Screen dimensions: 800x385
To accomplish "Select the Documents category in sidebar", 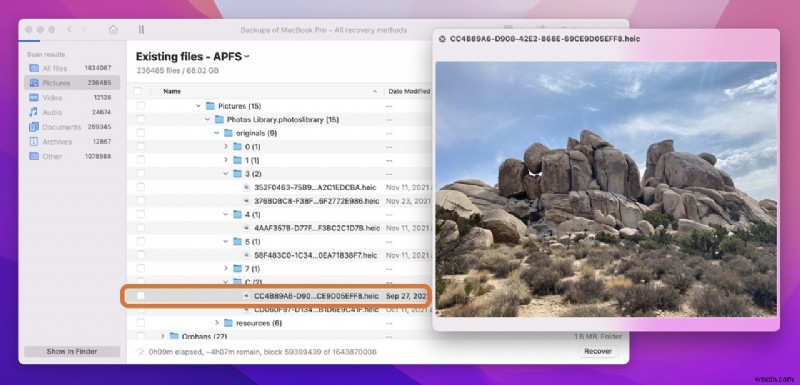I will [x=72, y=127].
